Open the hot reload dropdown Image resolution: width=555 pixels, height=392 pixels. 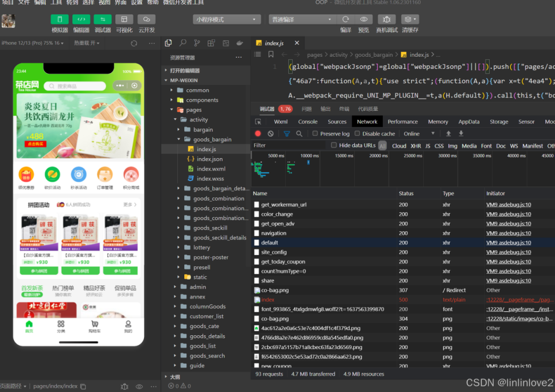click(x=87, y=43)
